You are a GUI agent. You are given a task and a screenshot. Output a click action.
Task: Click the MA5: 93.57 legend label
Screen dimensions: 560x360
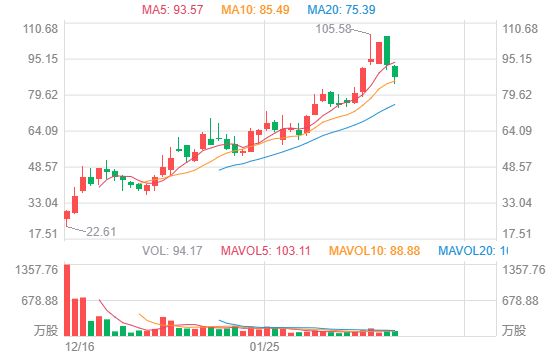pos(172,9)
